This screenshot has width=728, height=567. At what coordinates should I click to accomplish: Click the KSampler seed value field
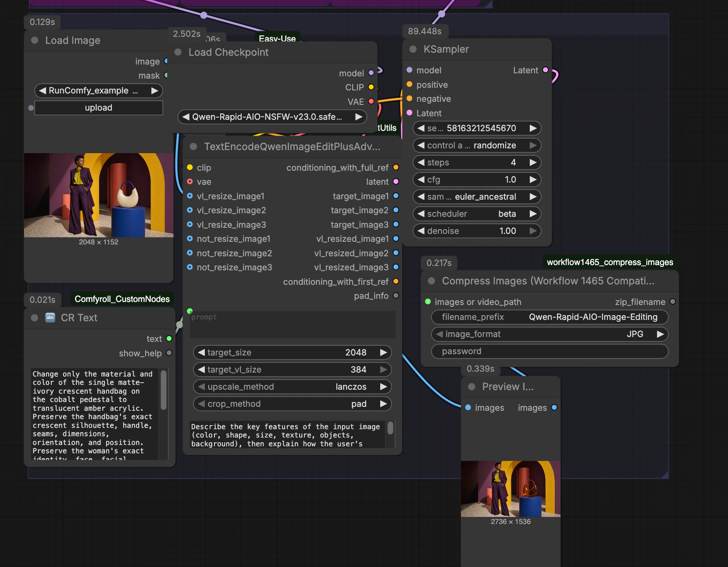point(477,128)
